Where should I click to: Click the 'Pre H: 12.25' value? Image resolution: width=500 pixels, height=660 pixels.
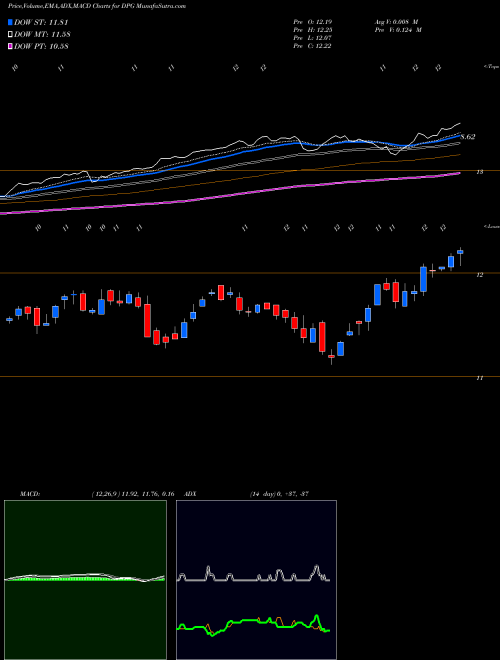312,30
